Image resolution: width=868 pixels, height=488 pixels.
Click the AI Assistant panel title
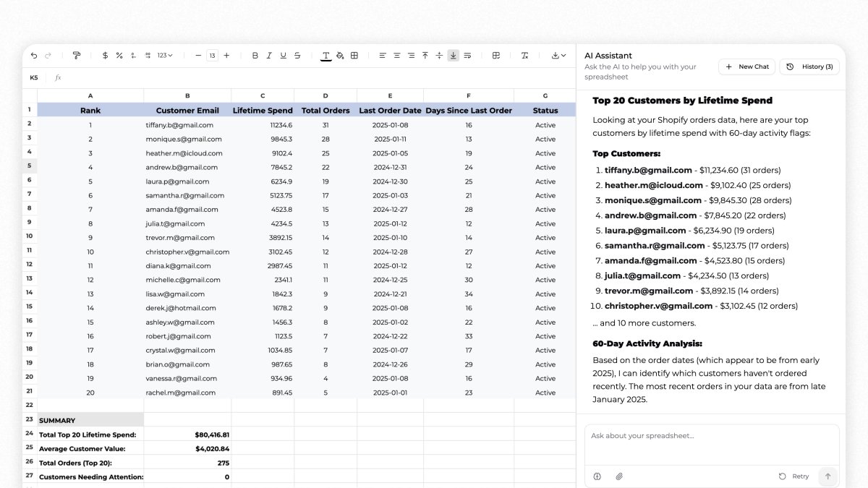point(608,56)
